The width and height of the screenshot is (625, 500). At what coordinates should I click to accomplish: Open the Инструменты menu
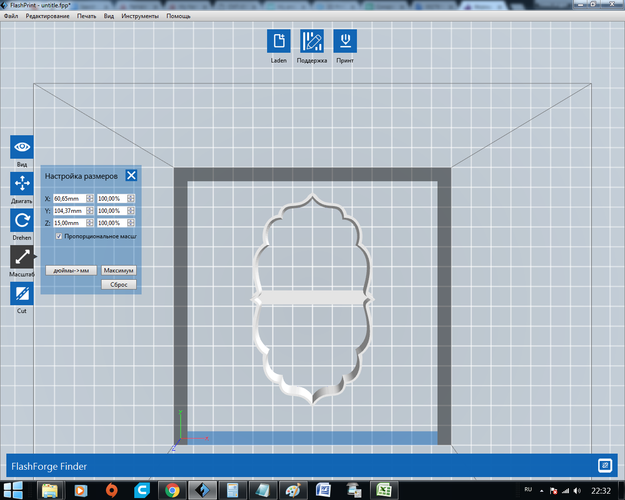click(x=140, y=16)
